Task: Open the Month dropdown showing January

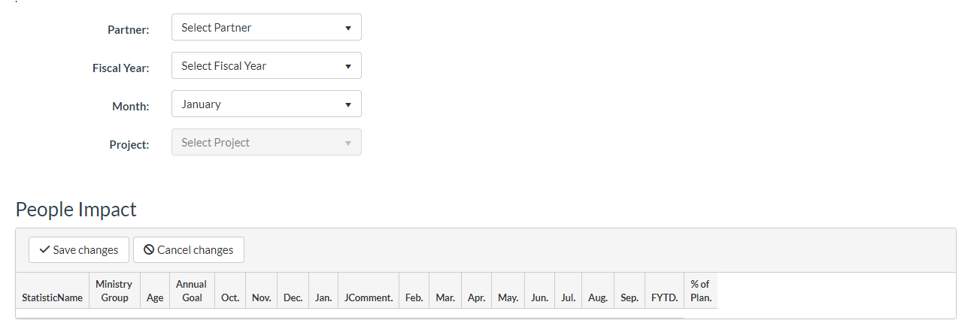Action: coord(266,104)
